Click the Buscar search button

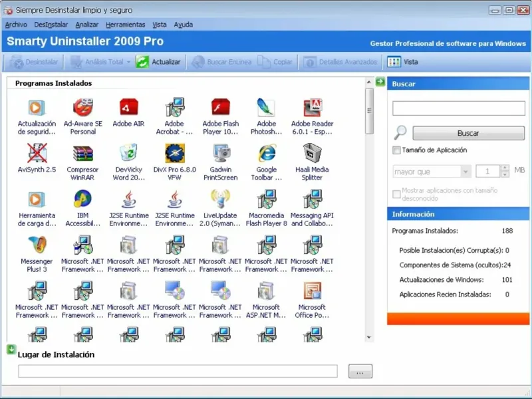click(x=468, y=133)
